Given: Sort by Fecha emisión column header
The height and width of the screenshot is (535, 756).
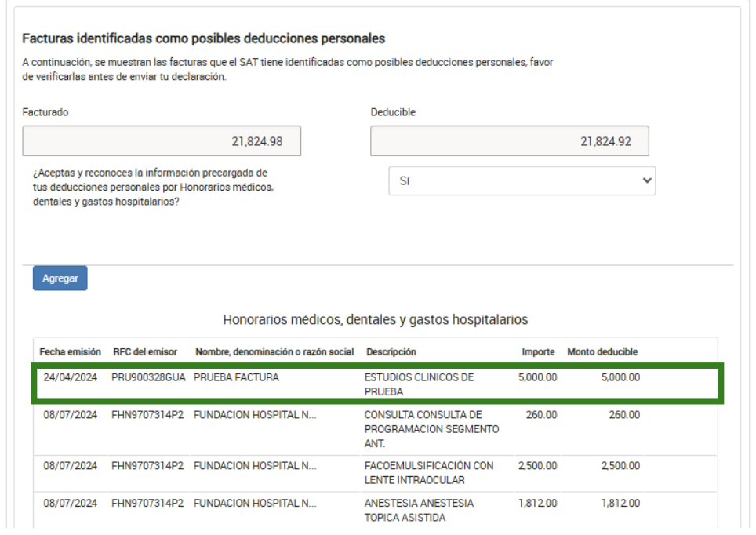Looking at the screenshot, I should click(x=70, y=351).
